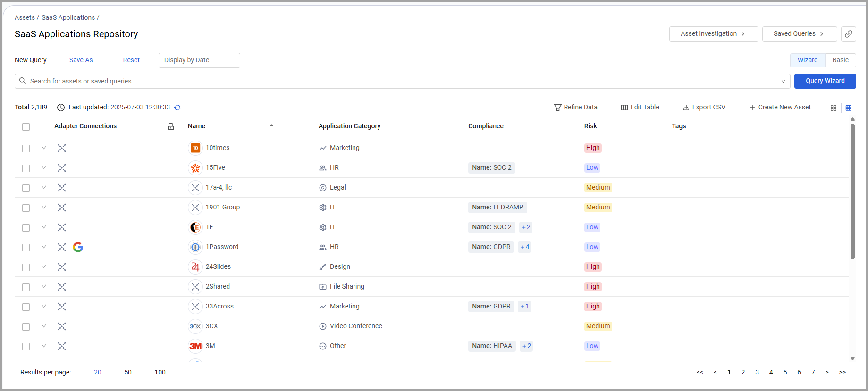Click the table vertical scrollbar
The width and height of the screenshot is (868, 391).
[852, 191]
